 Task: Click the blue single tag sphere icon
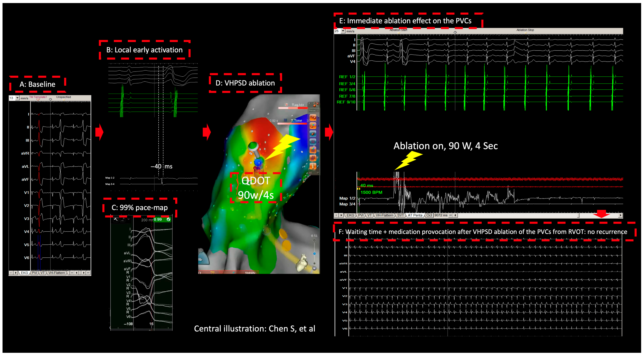[x=313, y=134]
